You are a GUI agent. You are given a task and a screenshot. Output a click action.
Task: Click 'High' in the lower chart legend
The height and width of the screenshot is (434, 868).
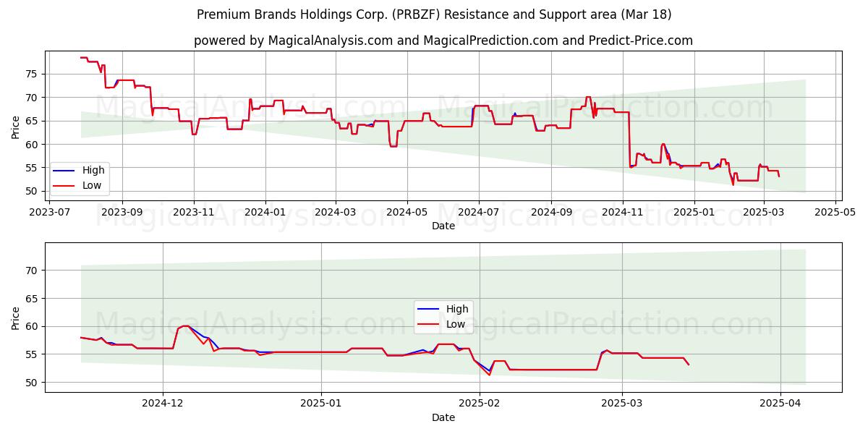(x=457, y=309)
